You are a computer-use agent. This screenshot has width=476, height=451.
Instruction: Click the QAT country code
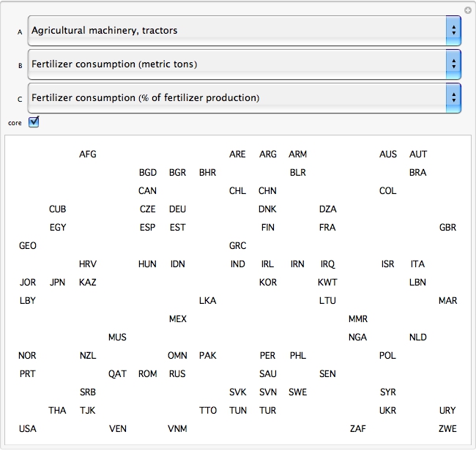point(117,373)
